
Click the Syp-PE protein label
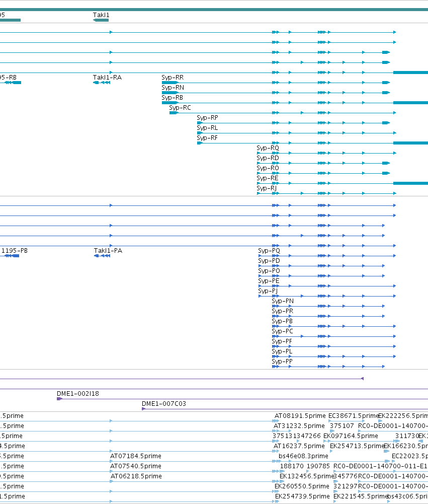pos(269,281)
